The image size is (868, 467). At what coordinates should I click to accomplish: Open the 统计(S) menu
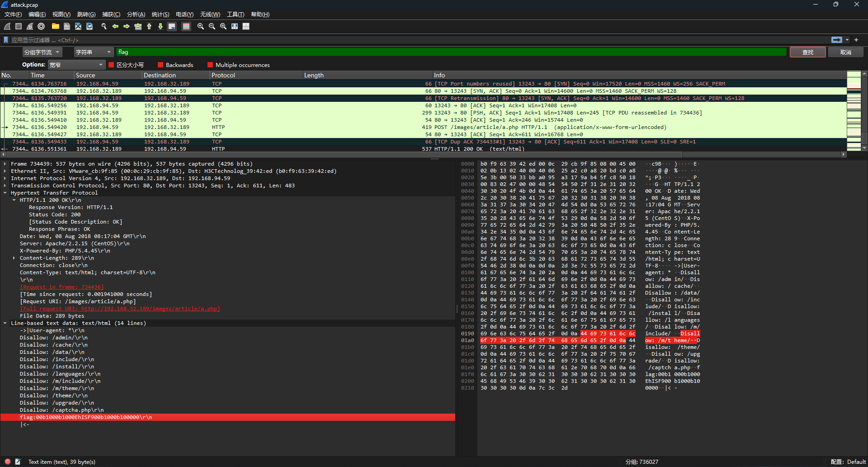[x=160, y=14]
